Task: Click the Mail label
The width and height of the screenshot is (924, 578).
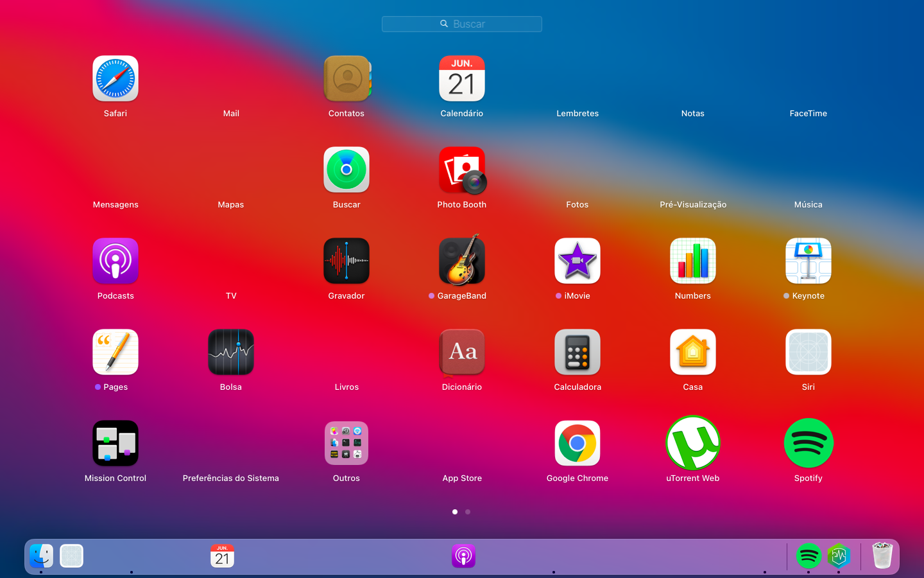Action: point(231,114)
